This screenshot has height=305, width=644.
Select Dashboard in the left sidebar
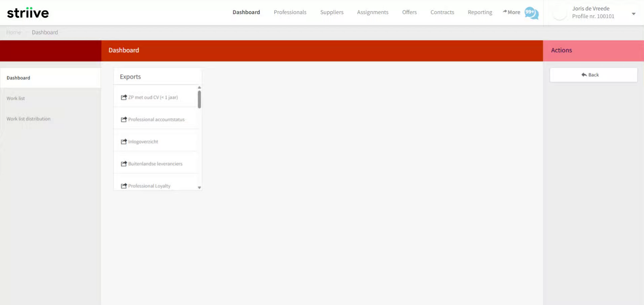click(x=50, y=78)
